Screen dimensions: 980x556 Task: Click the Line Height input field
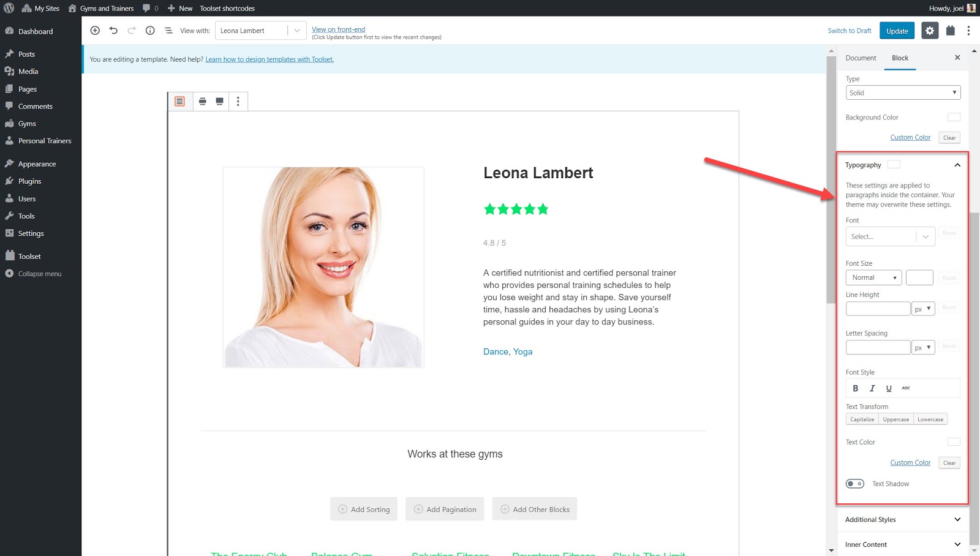pos(878,309)
